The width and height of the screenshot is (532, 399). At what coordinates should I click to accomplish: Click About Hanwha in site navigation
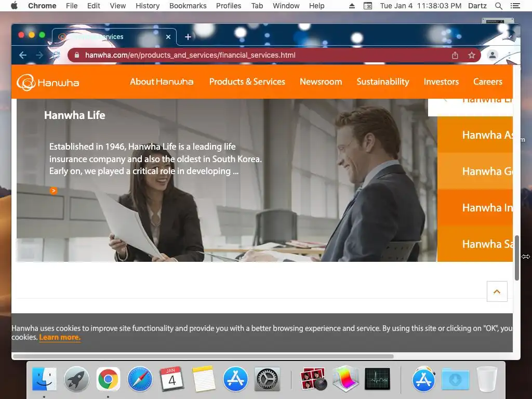coord(162,82)
